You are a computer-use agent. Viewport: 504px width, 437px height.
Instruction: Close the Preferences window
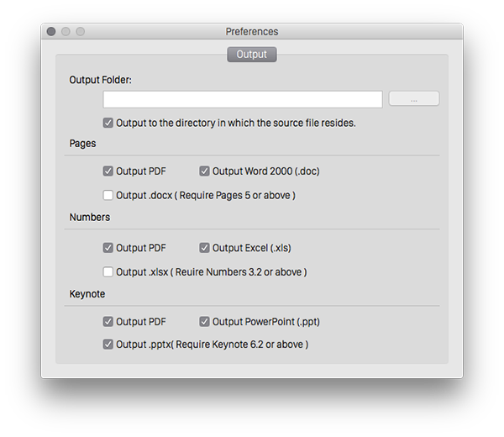tap(51, 31)
